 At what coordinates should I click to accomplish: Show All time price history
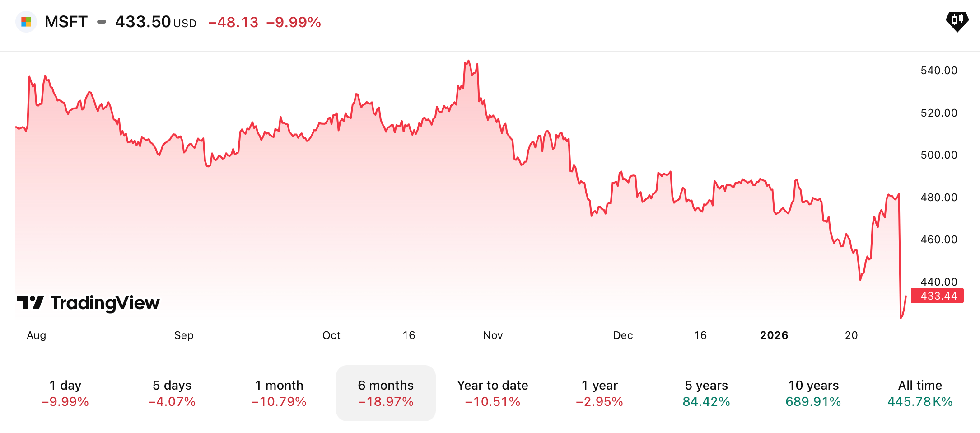[920, 393]
